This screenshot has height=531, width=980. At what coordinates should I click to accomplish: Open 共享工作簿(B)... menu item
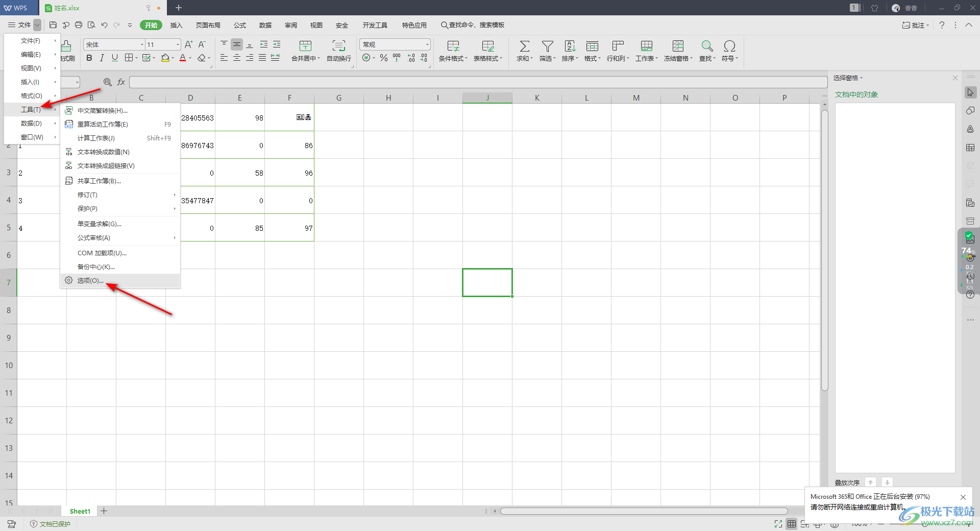[x=120, y=181]
